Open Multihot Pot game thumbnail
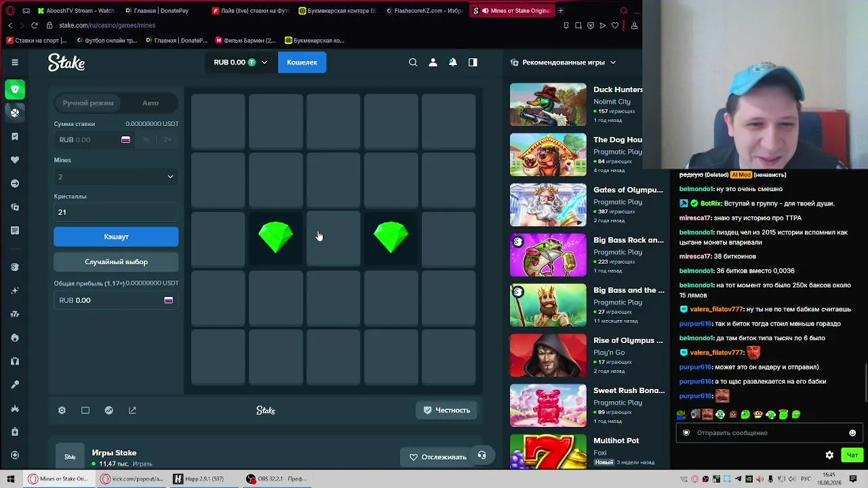 (x=548, y=451)
